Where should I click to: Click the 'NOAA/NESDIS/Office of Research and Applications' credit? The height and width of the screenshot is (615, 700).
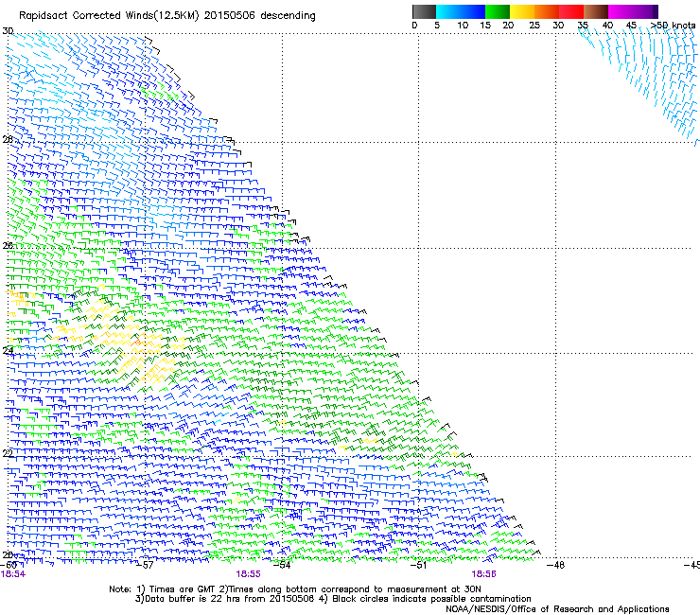[557, 609]
